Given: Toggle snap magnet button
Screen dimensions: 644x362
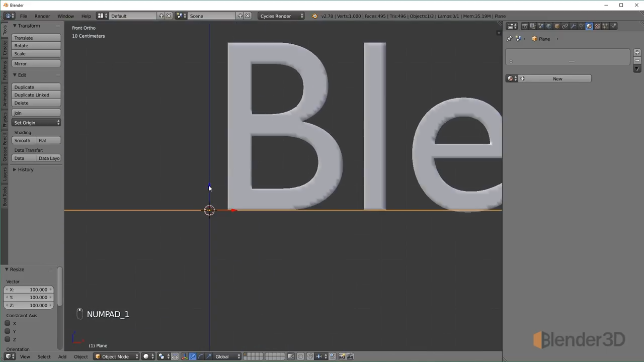Looking at the screenshot, I should tap(310, 356).
